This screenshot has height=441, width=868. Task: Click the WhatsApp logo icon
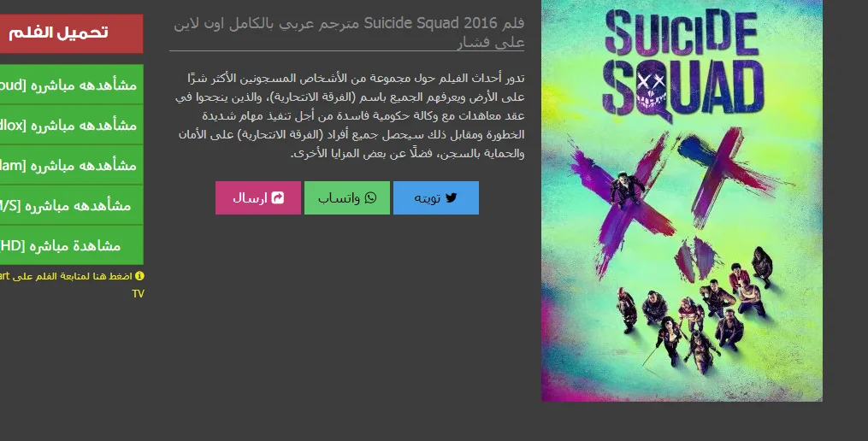point(370,197)
